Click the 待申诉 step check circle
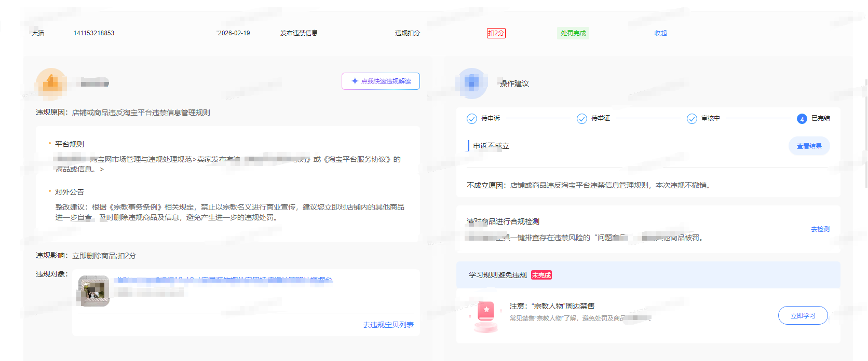868x361 pixels. tap(471, 119)
